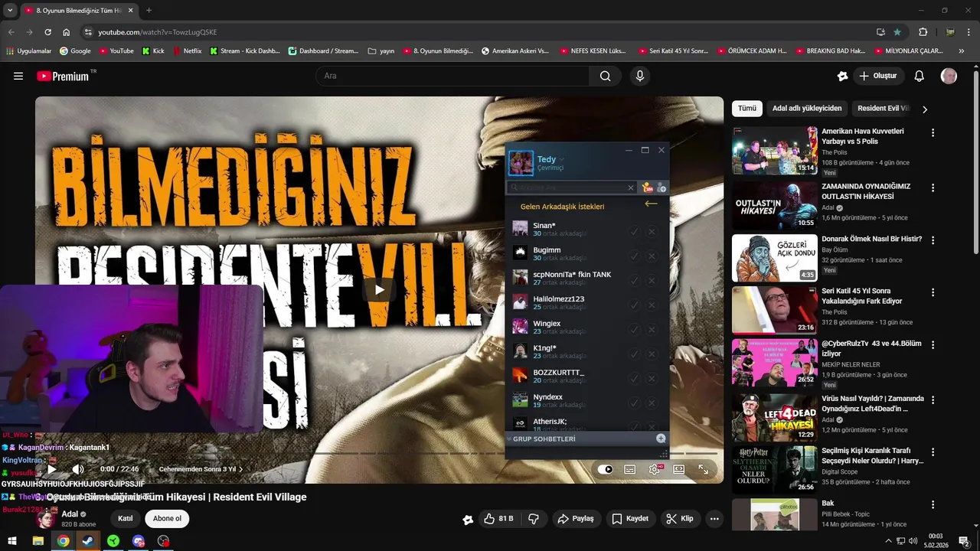
Task: Decline the Sinan* friend request in Steam
Action: (652, 231)
